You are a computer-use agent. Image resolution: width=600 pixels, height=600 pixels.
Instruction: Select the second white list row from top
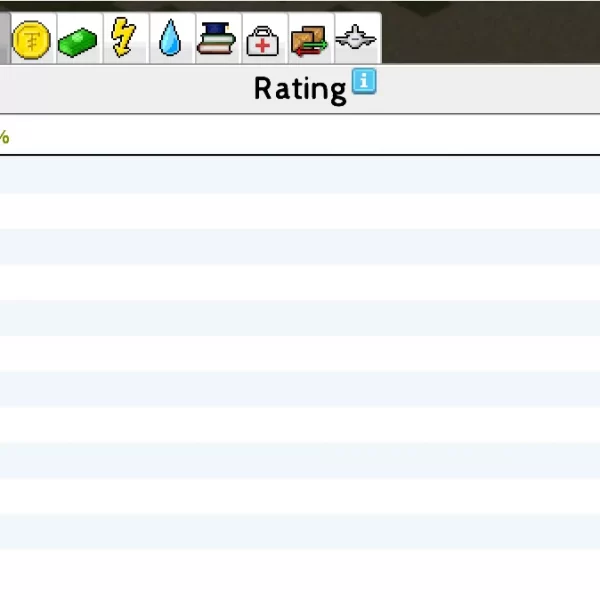coord(300,283)
